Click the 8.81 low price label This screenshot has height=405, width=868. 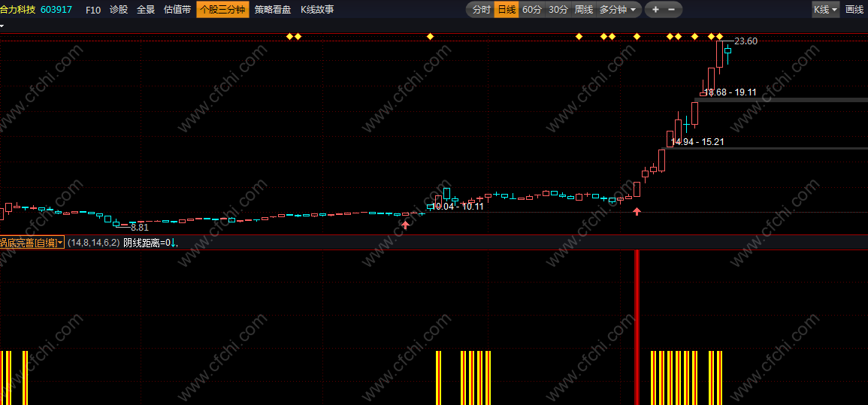tap(140, 227)
